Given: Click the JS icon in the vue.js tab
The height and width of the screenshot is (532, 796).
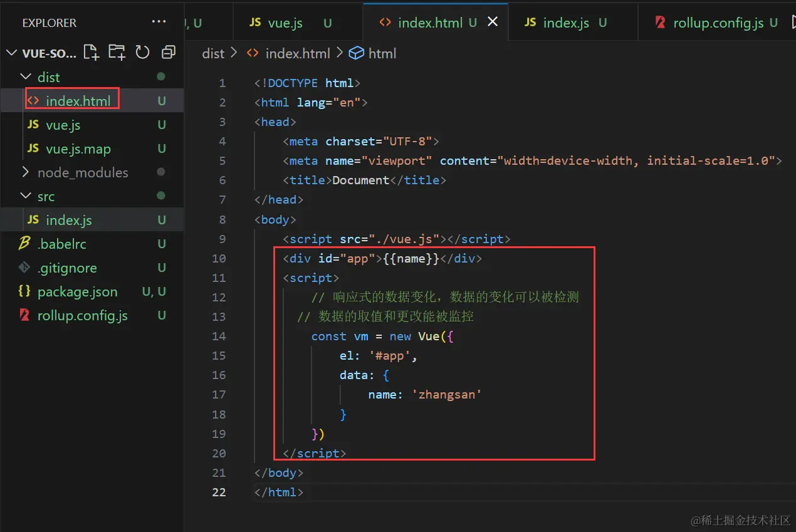Looking at the screenshot, I should (x=255, y=22).
